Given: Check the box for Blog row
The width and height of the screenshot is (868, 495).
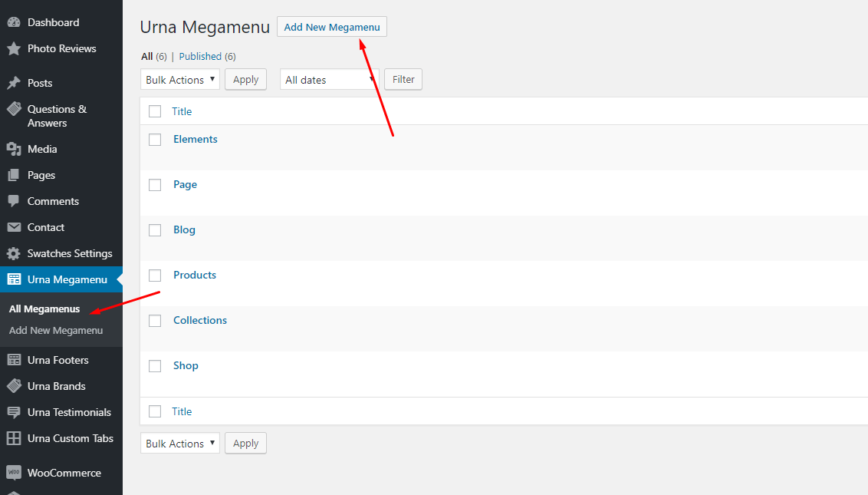Looking at the screenshot, I should 155,230.
